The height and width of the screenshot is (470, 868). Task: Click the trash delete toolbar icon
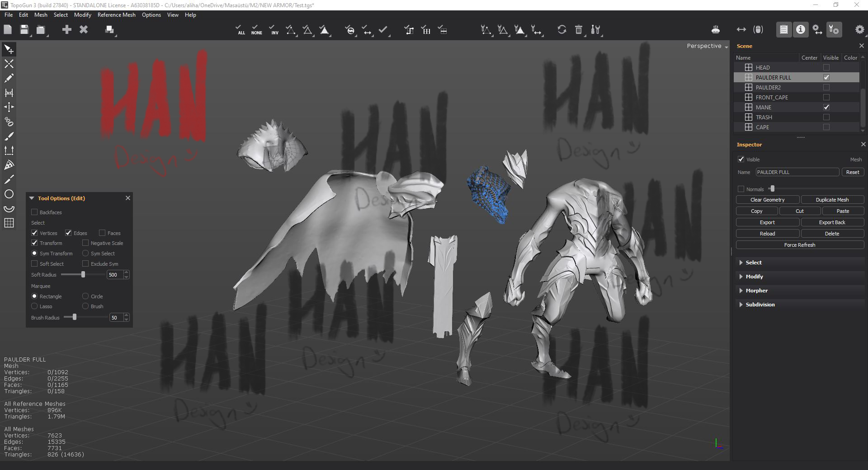tap(579, 30)
